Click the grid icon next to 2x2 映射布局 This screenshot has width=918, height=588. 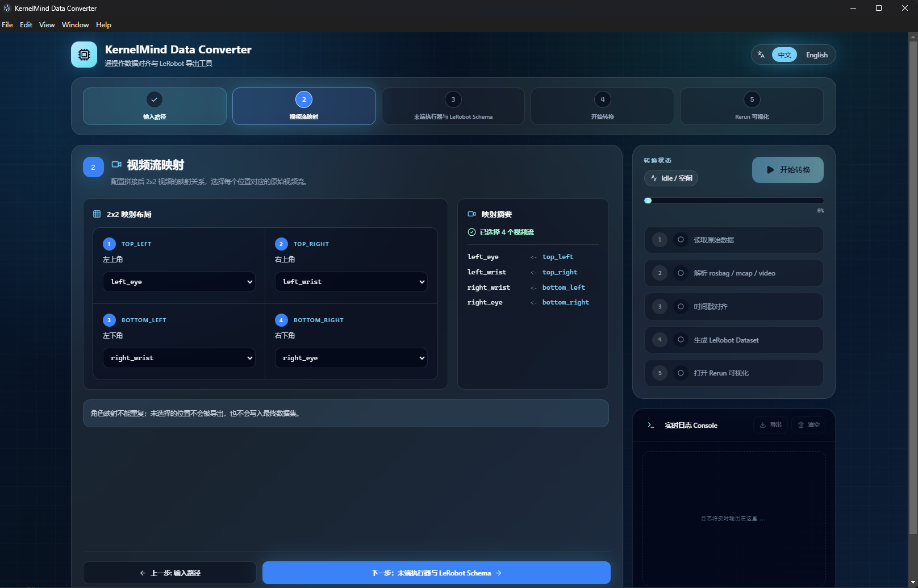97,214
